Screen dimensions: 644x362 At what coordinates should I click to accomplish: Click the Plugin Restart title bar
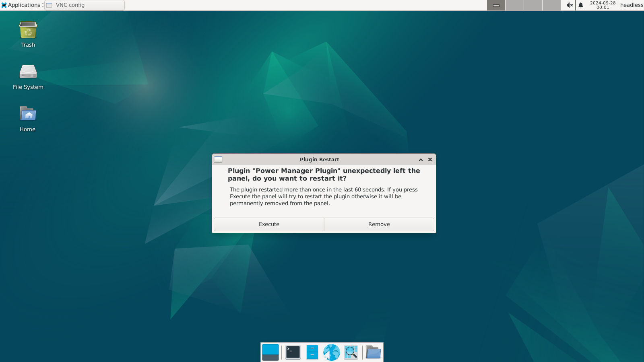(320, 159)
